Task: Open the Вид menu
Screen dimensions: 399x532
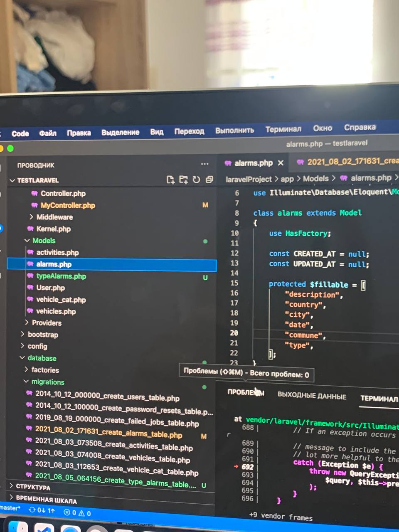Action: 157,132
